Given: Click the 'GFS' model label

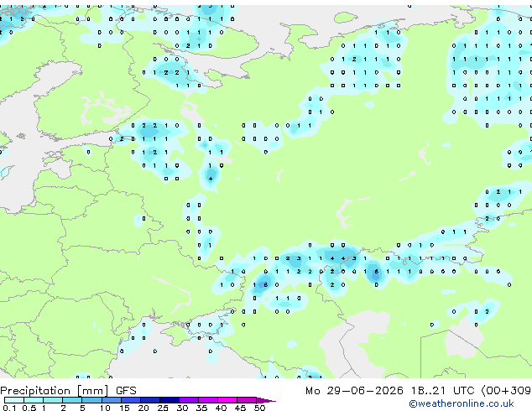Looking at the screenshot, I should (126, 391).
